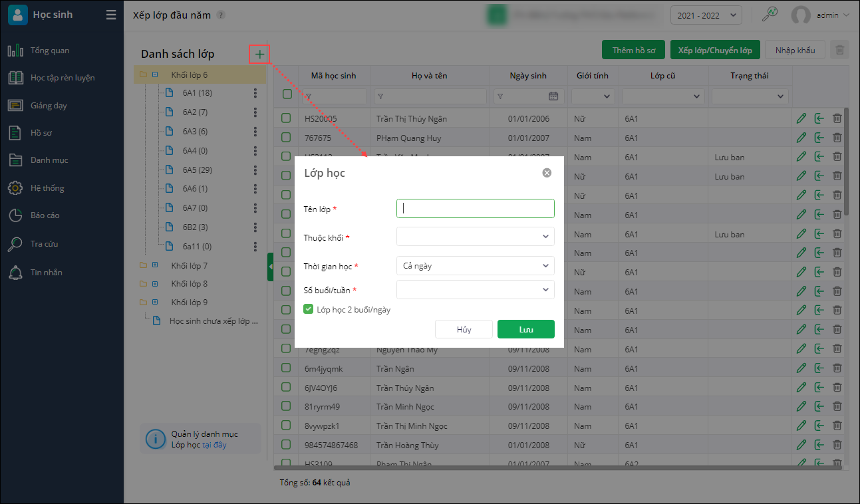Collapse the Khối lớp 6 tree node
This screenshot has width=860, height=504.
tap(155, 74)
